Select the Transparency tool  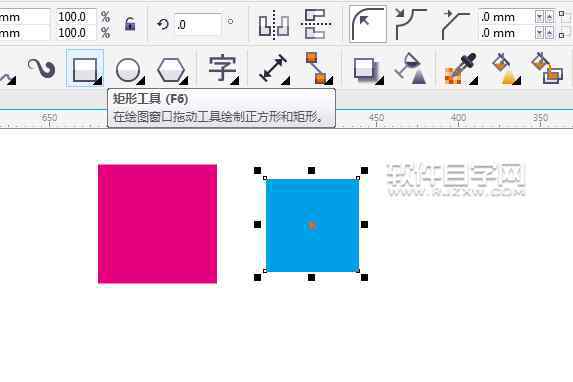click(411, 69)
